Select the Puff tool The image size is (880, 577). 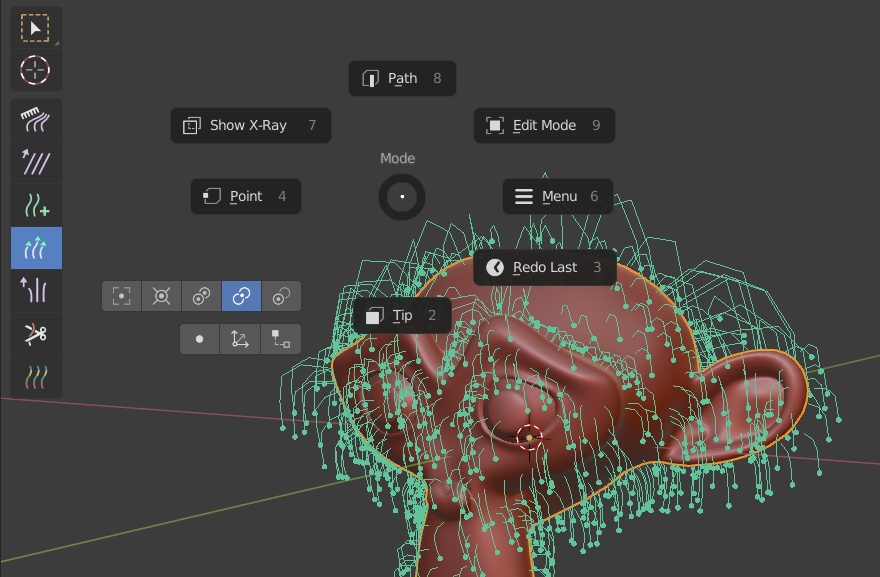pyautogui.click(x=36, y=291)
